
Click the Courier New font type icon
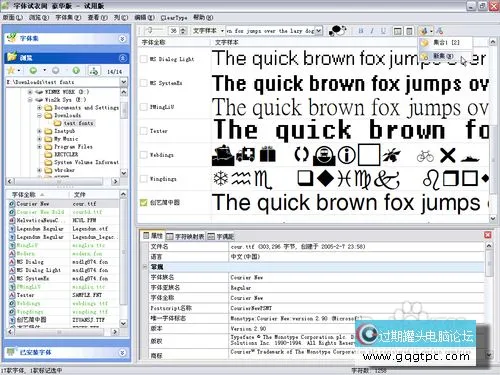12,204
